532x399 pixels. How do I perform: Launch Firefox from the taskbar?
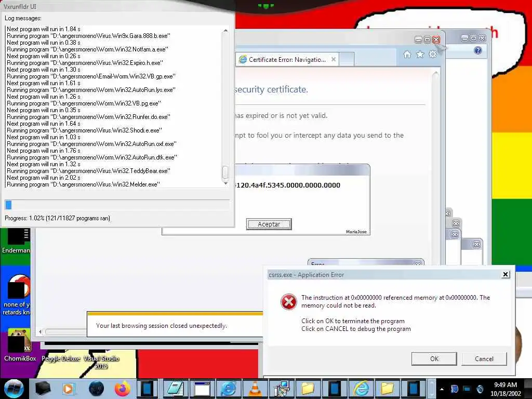click(x=123, y=389)
